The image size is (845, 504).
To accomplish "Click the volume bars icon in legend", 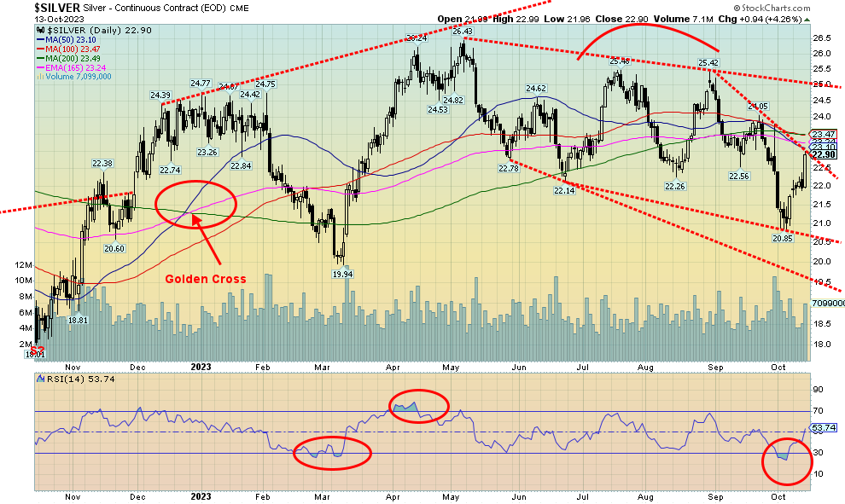I will [x=38, y=76].
